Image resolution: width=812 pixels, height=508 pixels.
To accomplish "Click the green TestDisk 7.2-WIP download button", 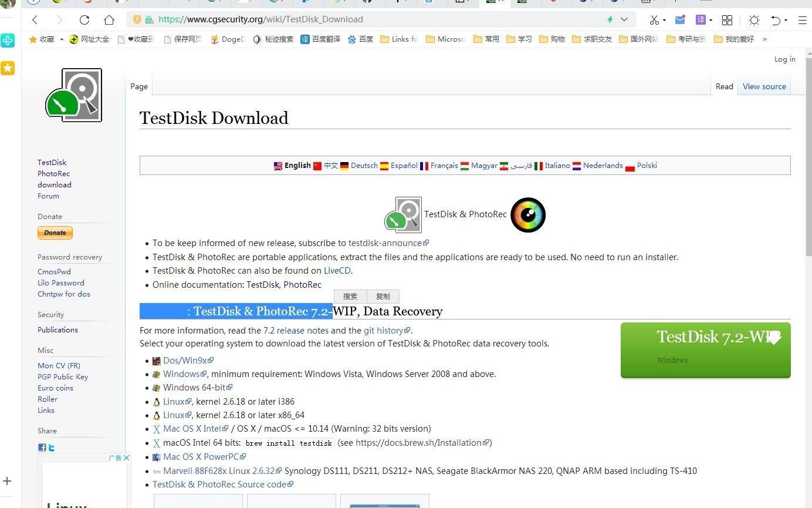I will [x=706, y=350].
